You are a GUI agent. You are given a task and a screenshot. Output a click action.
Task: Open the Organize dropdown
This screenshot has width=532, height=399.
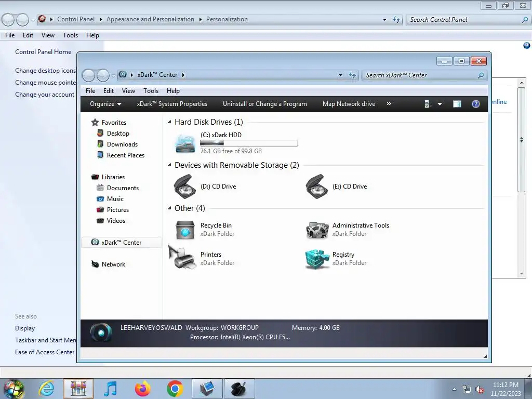tap(105, 104)
